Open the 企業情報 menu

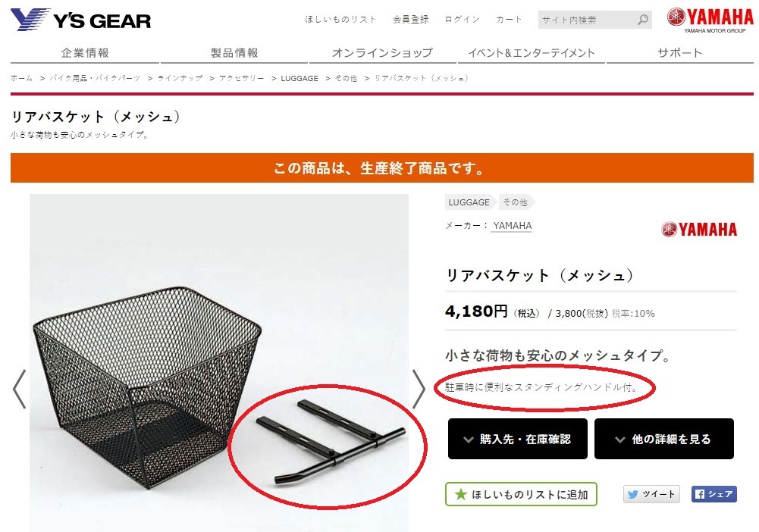(x=85, y=53)
